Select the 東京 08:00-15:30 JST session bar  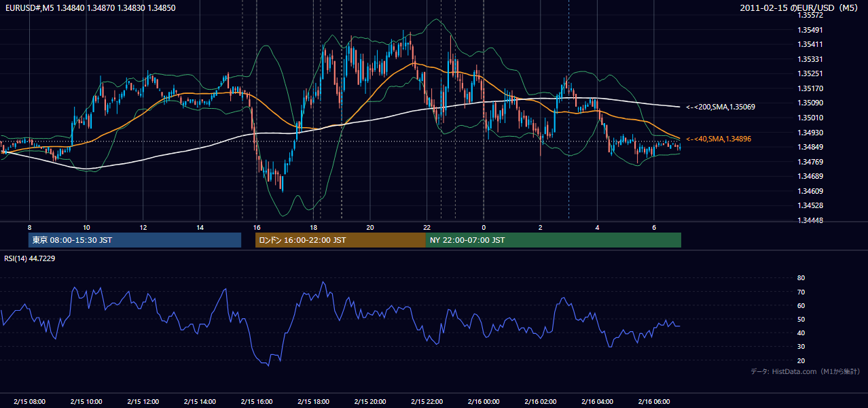click(134, 240)
